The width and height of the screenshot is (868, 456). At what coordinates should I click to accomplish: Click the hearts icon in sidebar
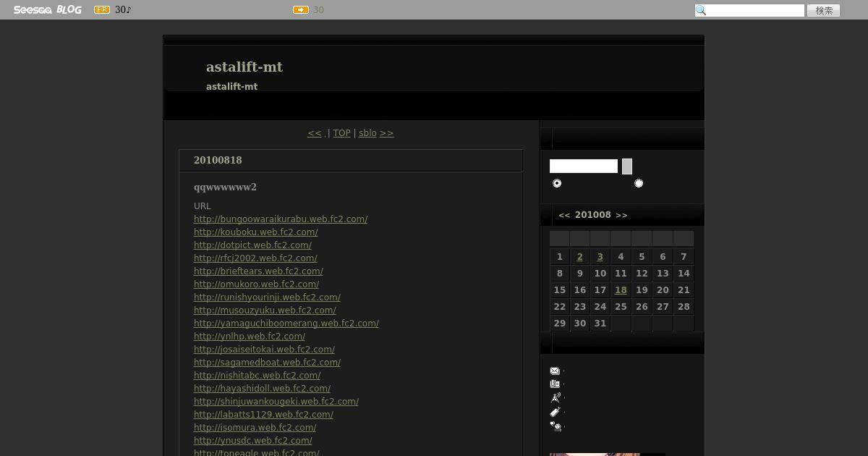pos(556,426)
